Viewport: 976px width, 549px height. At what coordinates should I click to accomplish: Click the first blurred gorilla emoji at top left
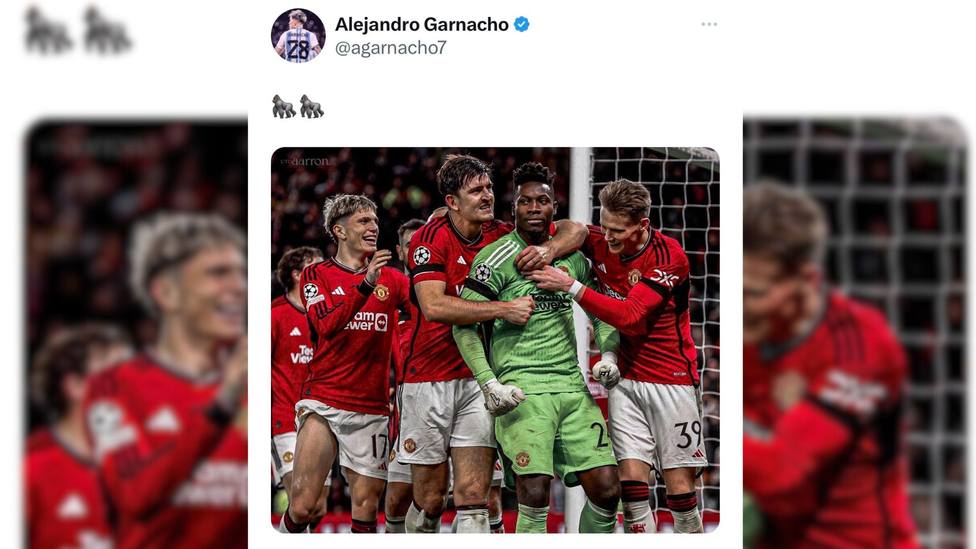[x=48, y=30]
